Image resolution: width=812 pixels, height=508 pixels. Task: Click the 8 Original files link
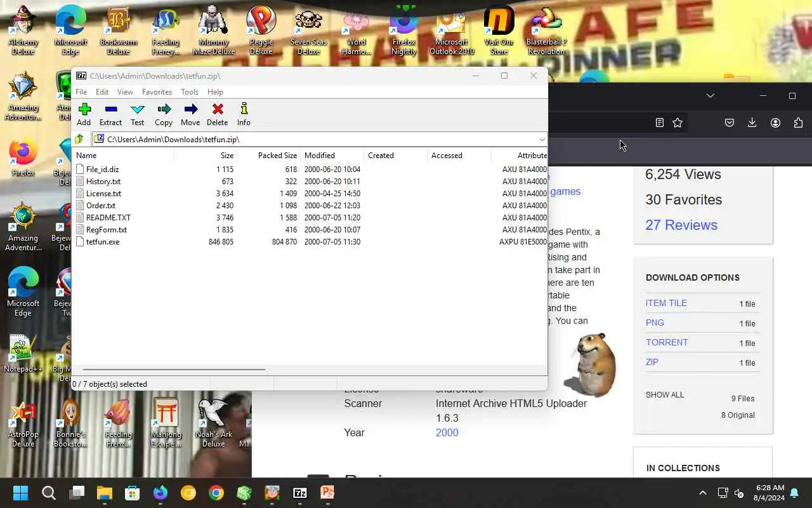738,415
